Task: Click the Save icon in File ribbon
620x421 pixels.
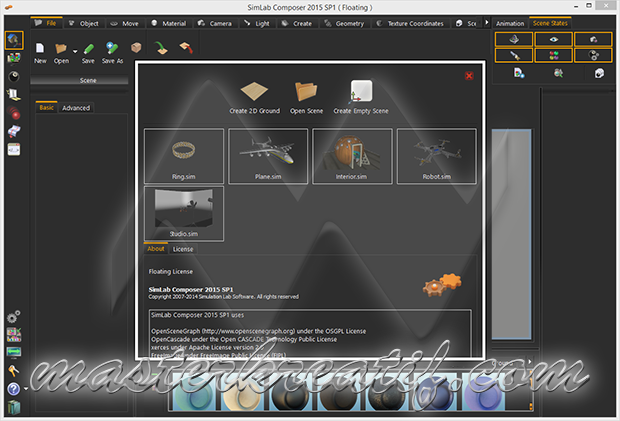Action: click(x=88, y=48)
